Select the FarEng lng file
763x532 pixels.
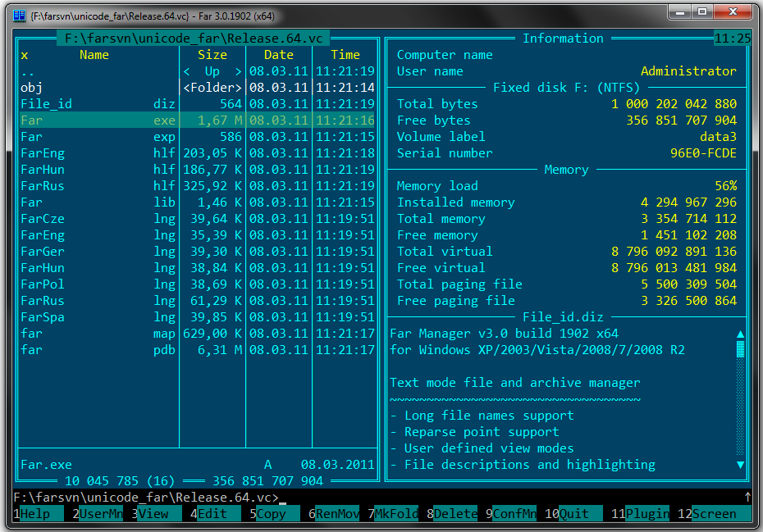click(197, 235)
